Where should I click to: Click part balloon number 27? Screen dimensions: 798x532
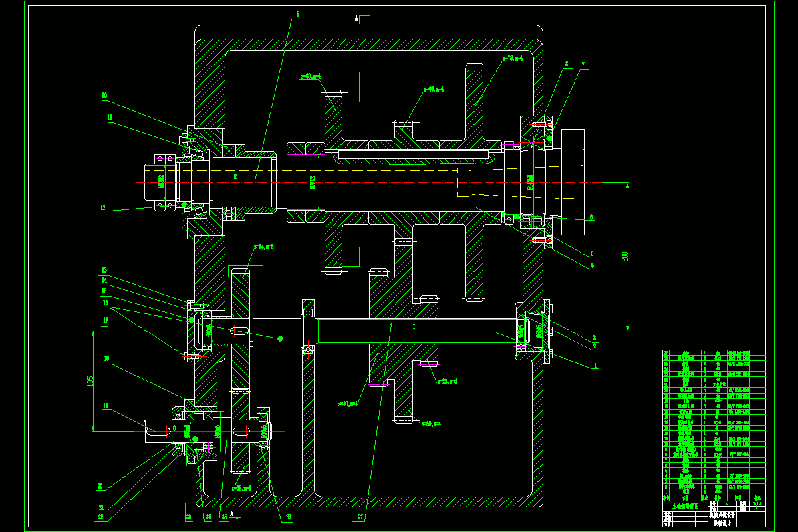point(361,516)
